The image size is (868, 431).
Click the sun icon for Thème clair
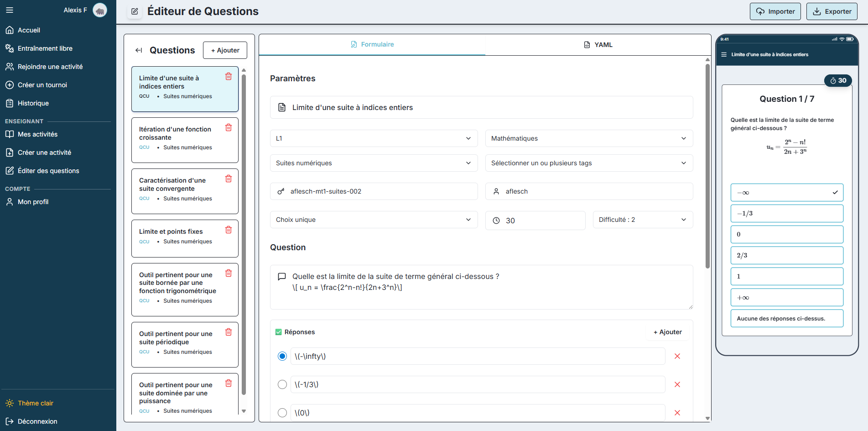pyautogui.click(x=10, y=403)
